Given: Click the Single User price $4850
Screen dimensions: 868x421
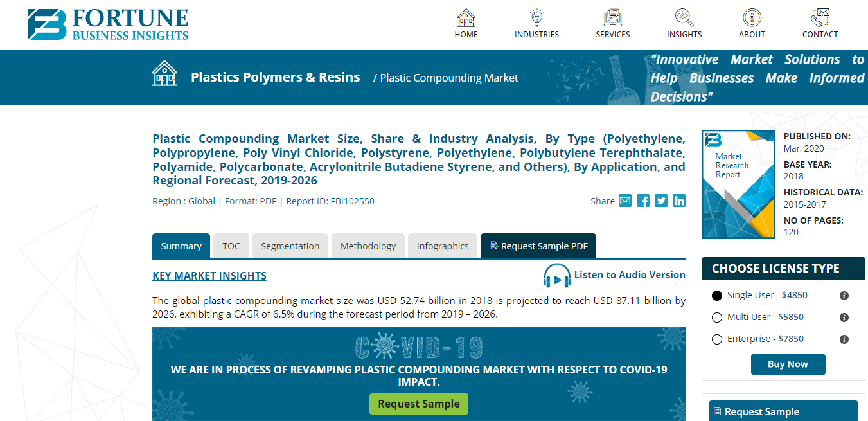Looking at the screenshot, I should [x=795, y=296].
